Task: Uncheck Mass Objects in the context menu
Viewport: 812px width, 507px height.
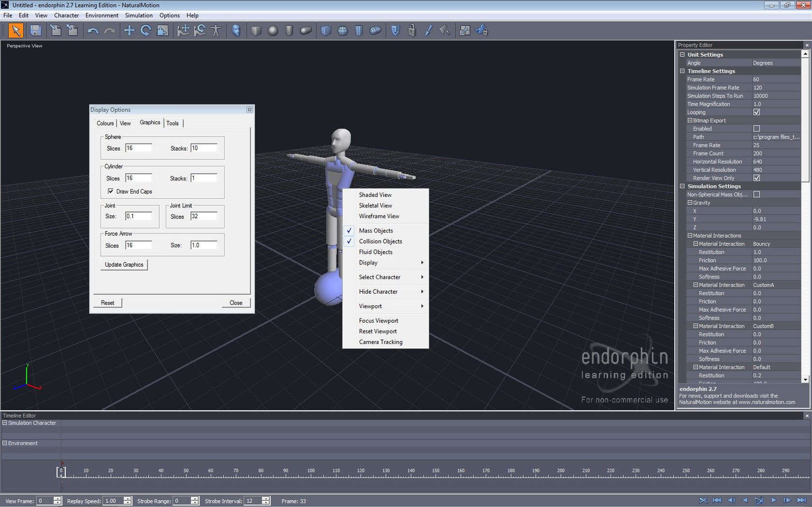Action: click(x=376, y=231)
